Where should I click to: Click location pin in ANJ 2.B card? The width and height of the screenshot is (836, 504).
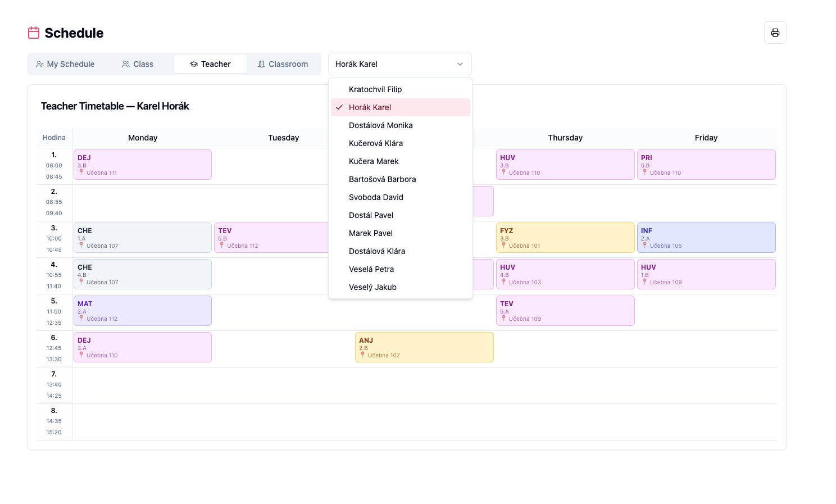tap(362, 355)
